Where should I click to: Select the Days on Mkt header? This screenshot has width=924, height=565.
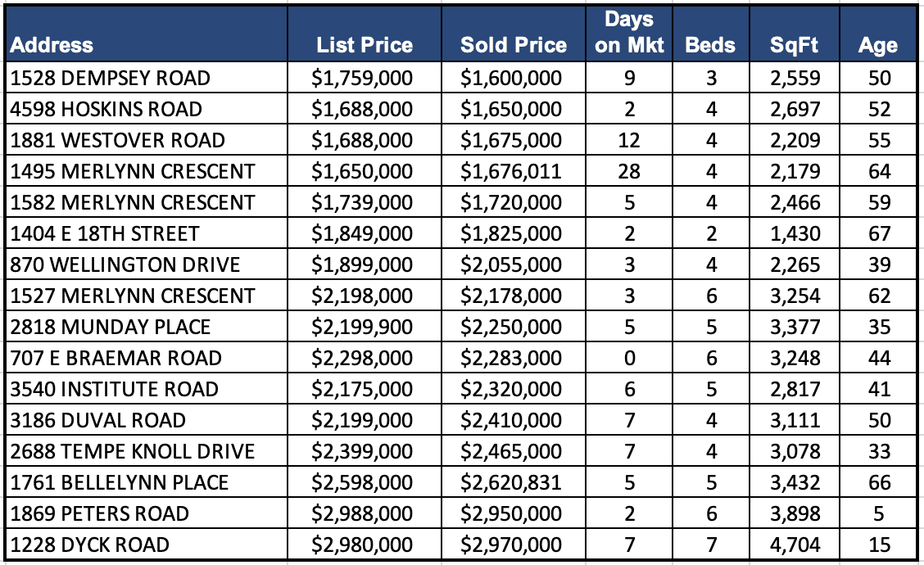click(x=629, y=34)
